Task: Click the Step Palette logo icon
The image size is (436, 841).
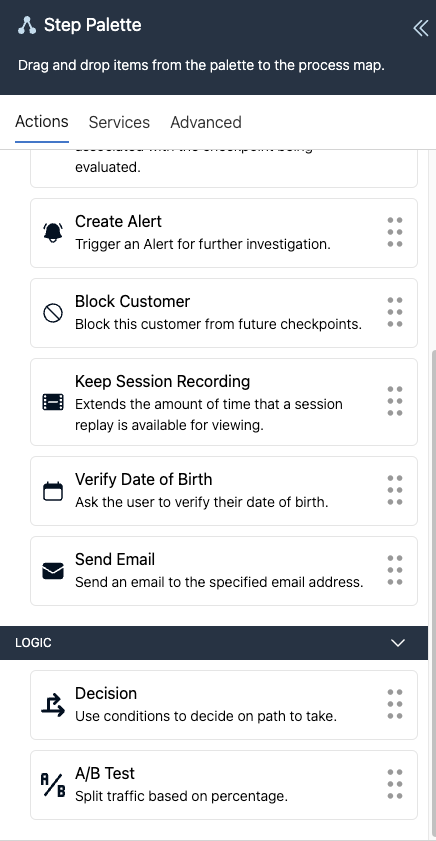Action: (x=26, y=25)
